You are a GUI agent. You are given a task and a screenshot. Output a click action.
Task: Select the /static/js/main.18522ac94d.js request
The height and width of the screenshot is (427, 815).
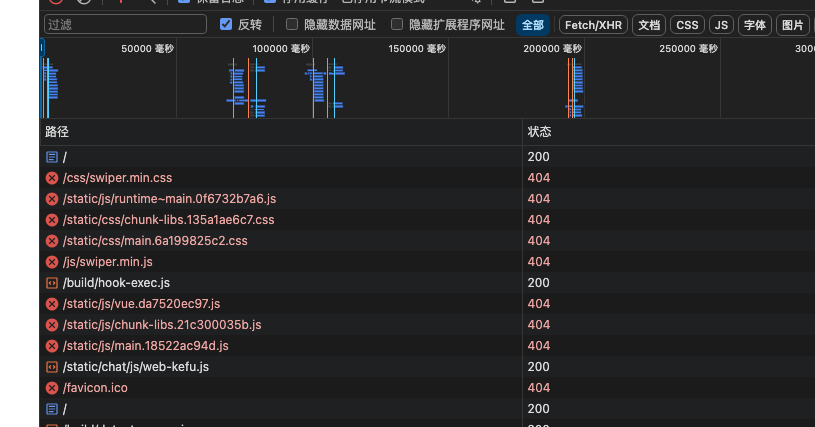pyautogui.click(x=146, y=346)
